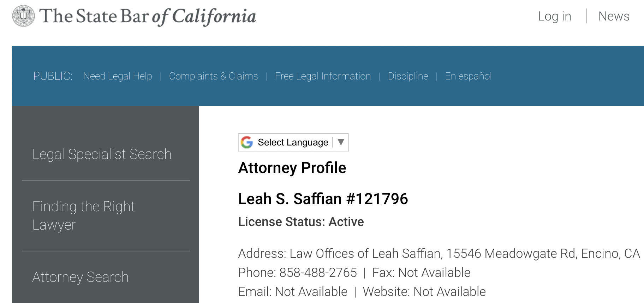Click the Google logo in language selector
This screenshot has height=303, width=644.
coord(247,142)
